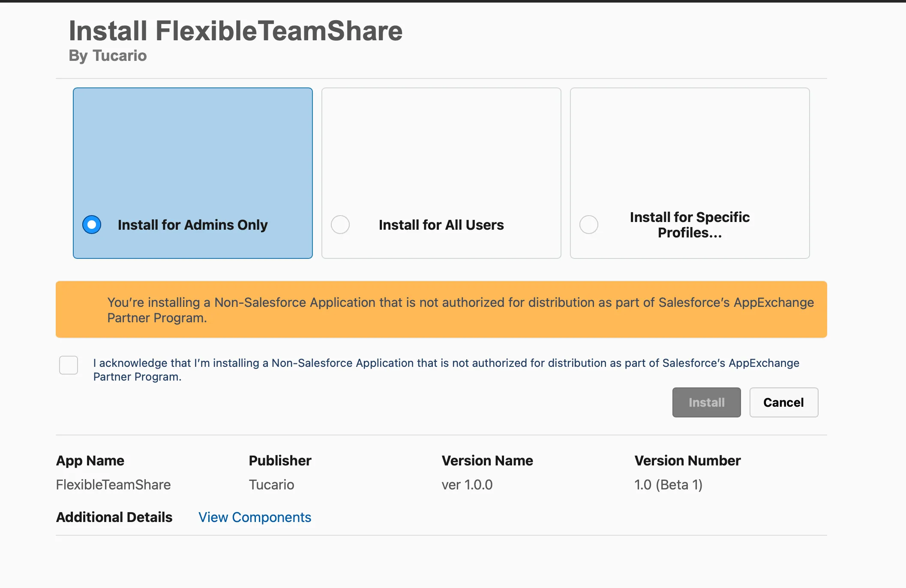The width and height of the screenshot is (906, 588).
Task: Click the Additional Details label
Action: click(114, 517)
